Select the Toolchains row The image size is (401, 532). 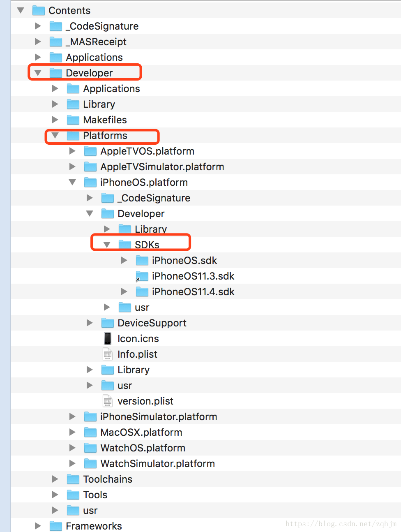(206, 479)
